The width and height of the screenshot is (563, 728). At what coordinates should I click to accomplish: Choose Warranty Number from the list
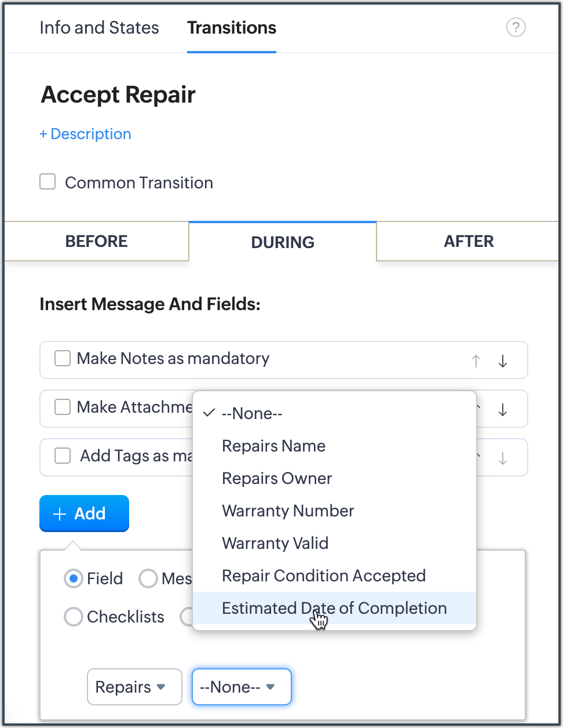tap(288, 511)
